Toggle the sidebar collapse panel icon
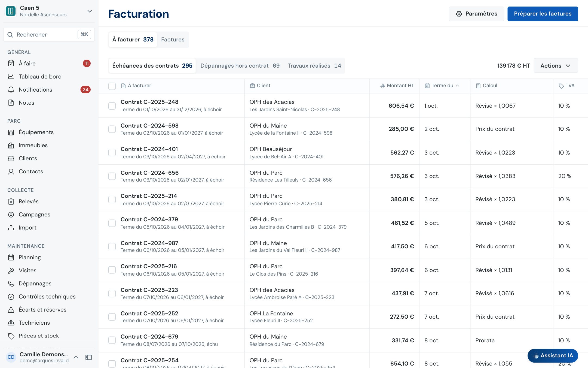 [x=88, y=357]
